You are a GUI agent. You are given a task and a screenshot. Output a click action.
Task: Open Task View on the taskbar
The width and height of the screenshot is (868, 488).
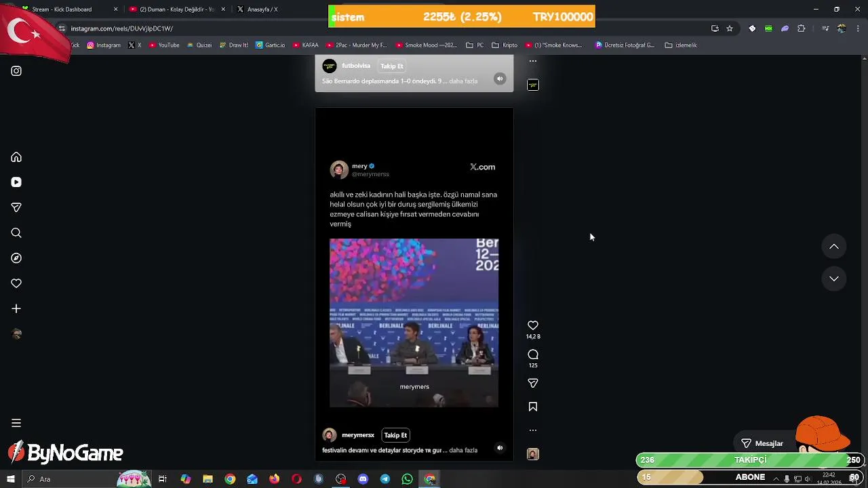163,479
